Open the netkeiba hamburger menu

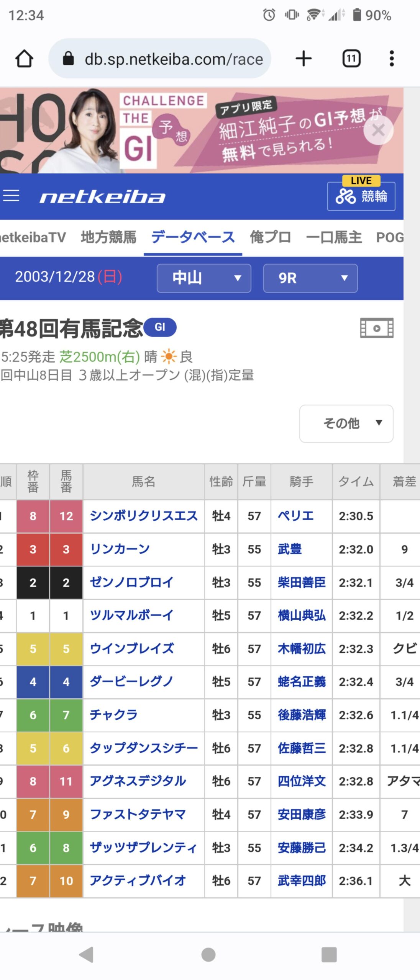(11, 196)
